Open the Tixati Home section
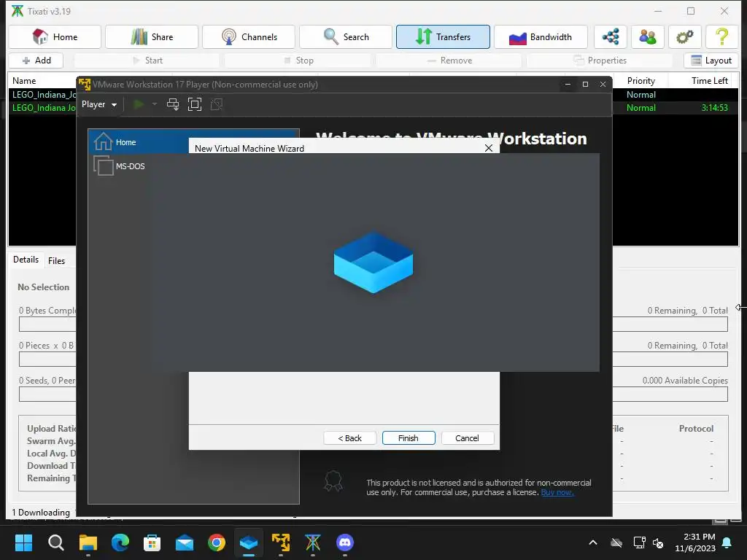Screen dimensions: 747x560 click(x=55, y=36)
